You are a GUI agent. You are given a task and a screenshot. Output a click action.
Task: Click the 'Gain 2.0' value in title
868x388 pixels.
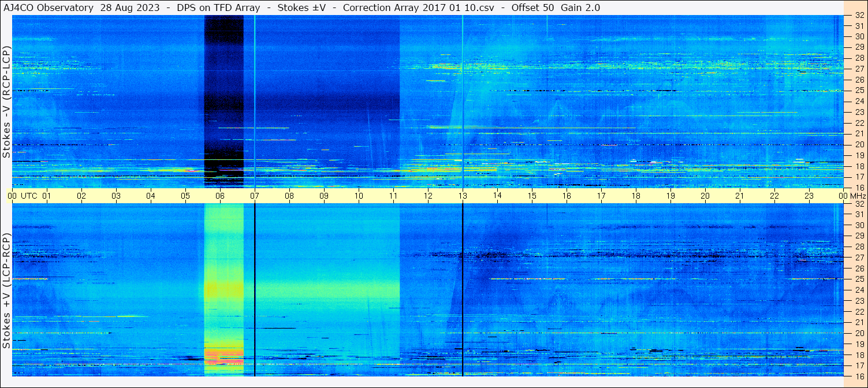coord(580,8)
